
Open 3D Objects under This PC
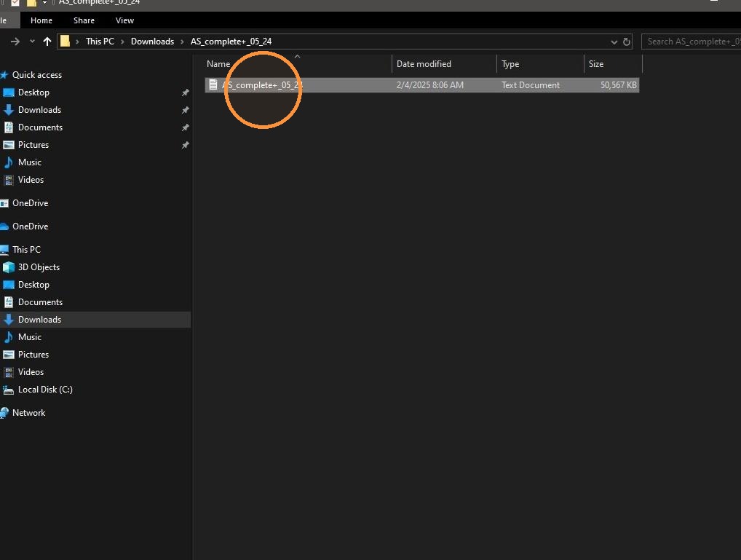click(x=39, y=267)
